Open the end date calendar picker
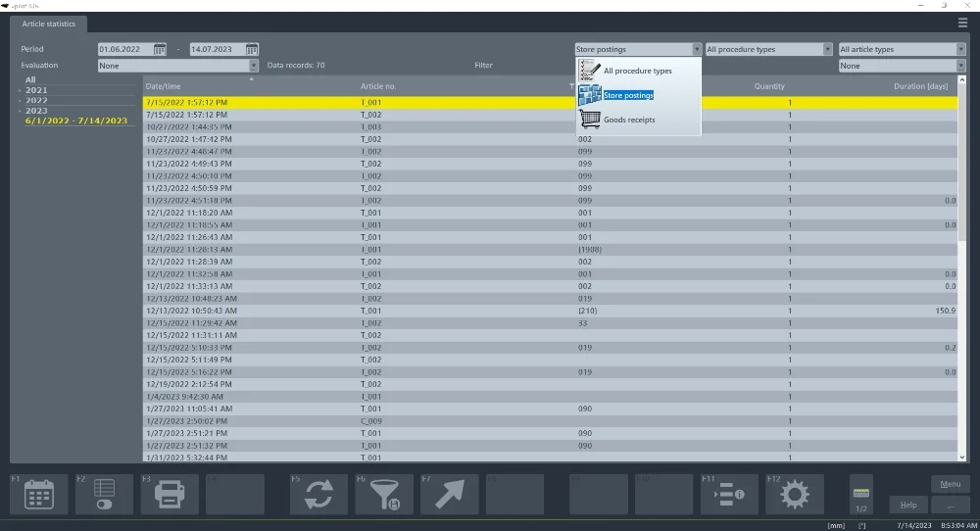Viewport: 980px width, 531px height. click(252, 49)
